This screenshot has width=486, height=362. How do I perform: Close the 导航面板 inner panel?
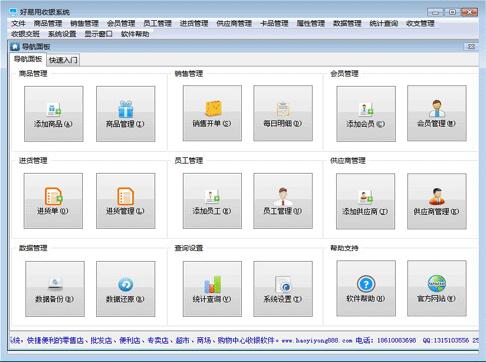(471, 46)
